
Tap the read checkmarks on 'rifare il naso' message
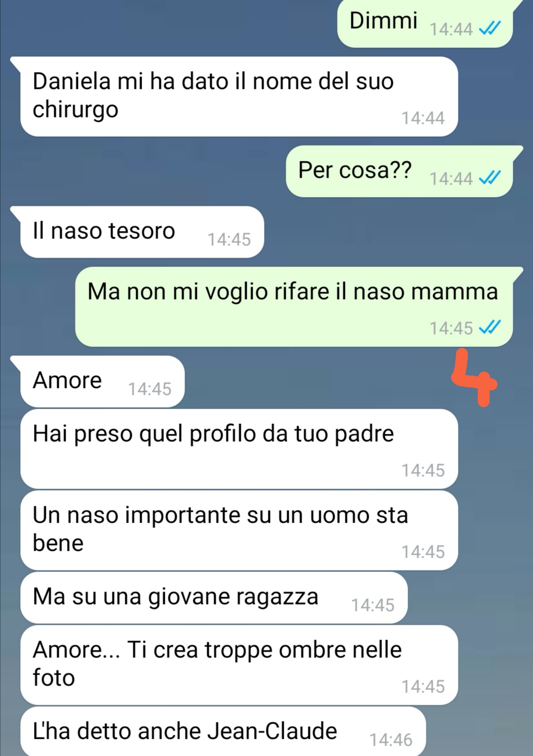click(490, 327)
